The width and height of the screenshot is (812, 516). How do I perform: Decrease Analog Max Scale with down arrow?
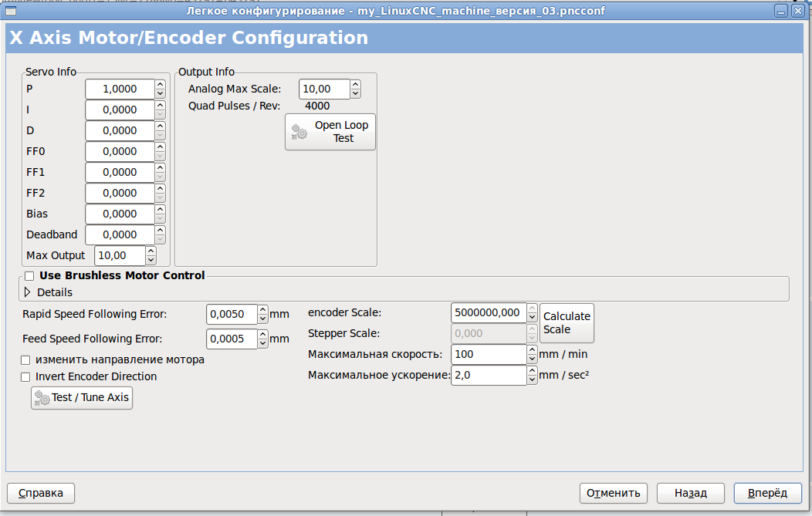[x=355, y=93]
